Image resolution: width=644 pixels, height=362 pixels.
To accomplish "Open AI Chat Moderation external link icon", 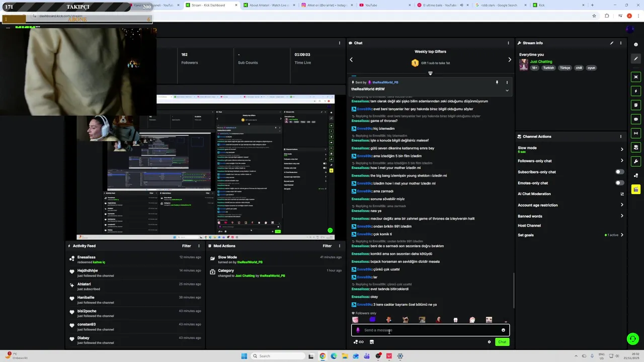I will pyautogui.click(x=622, y=194).
